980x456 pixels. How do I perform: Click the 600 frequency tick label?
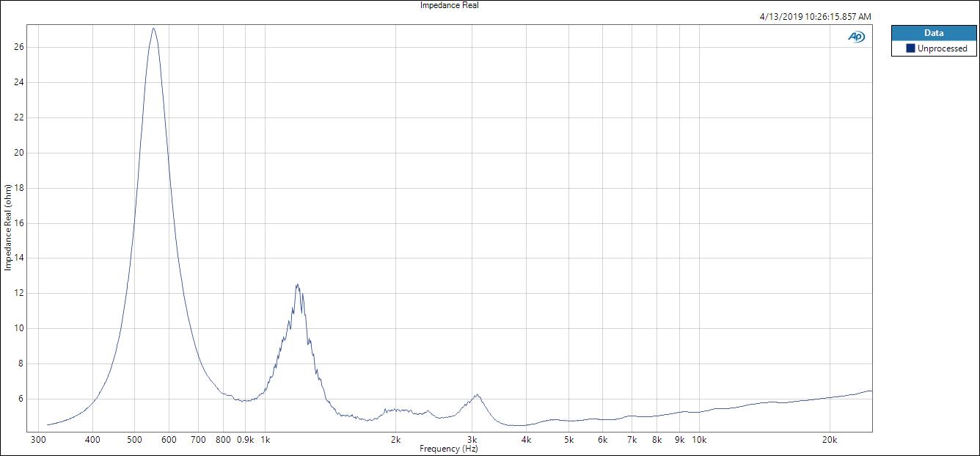[x=169, y=440]
